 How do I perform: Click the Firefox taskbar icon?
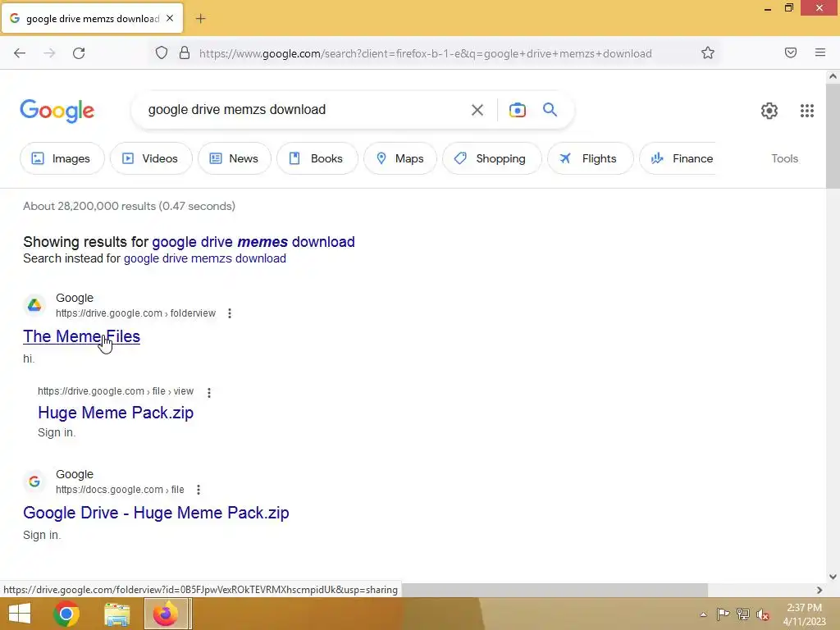pos(166,614)
